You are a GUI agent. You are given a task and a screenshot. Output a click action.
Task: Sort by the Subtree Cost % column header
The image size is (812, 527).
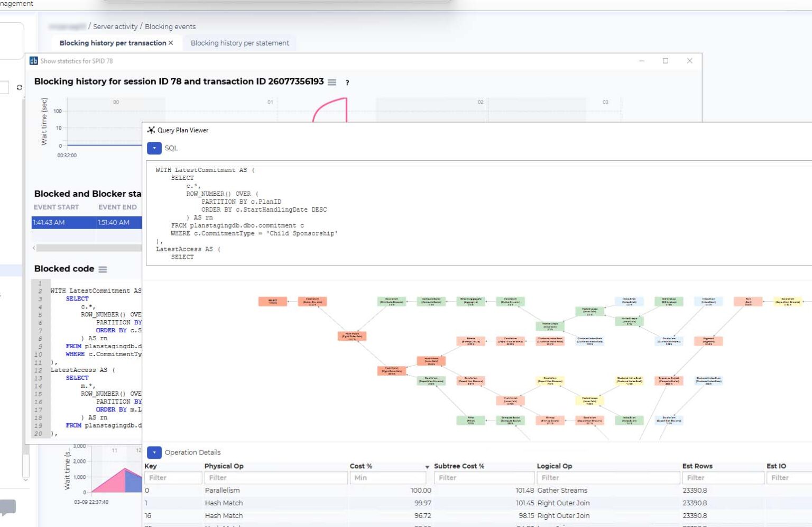coord(459,466)
